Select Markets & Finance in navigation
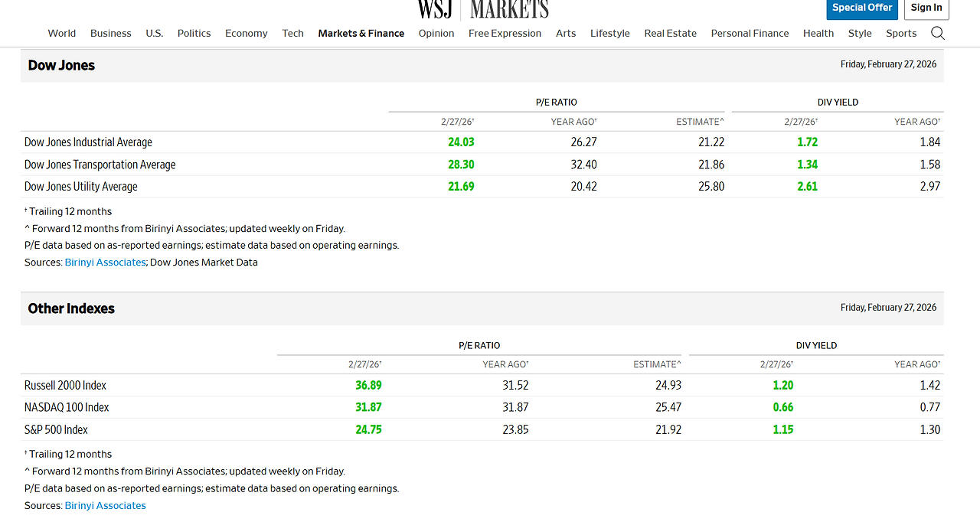Image resolution: width=980 pixels, height=522 pixels. pos(361,33)
